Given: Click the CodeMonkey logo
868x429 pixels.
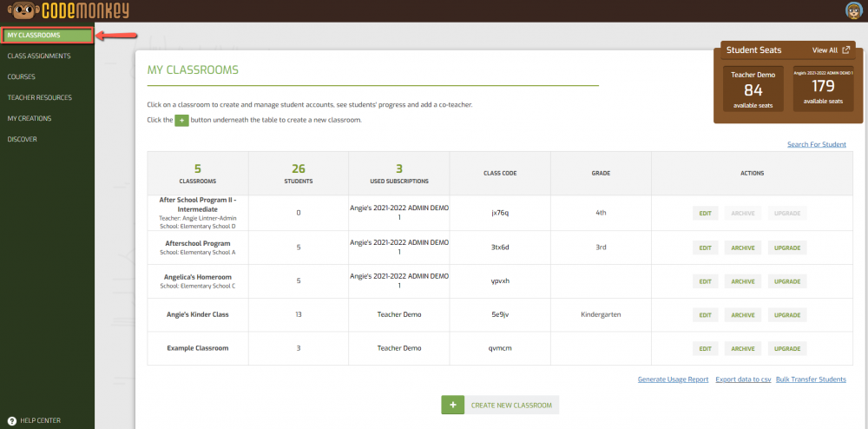Looking at the screenshot, I should click(68, 10).
